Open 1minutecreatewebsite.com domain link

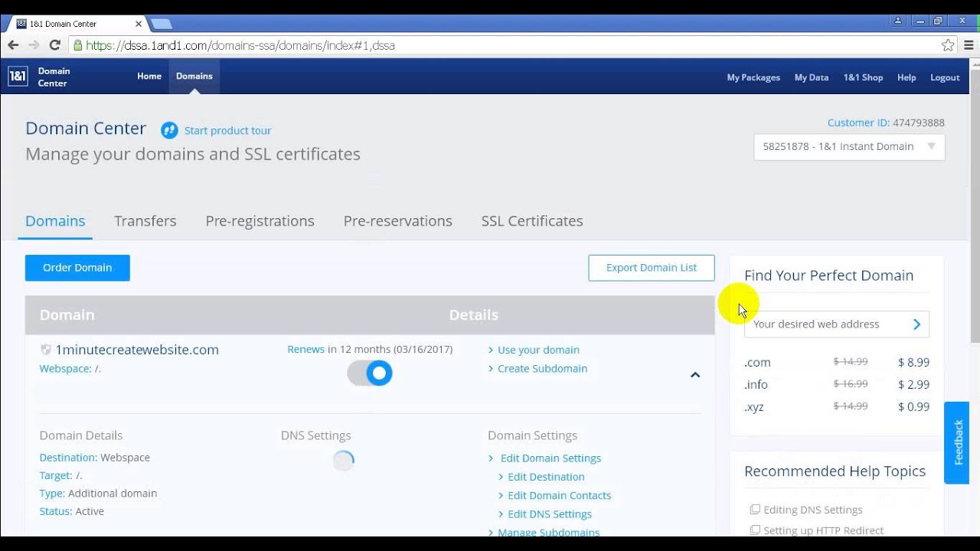point(137,350)
